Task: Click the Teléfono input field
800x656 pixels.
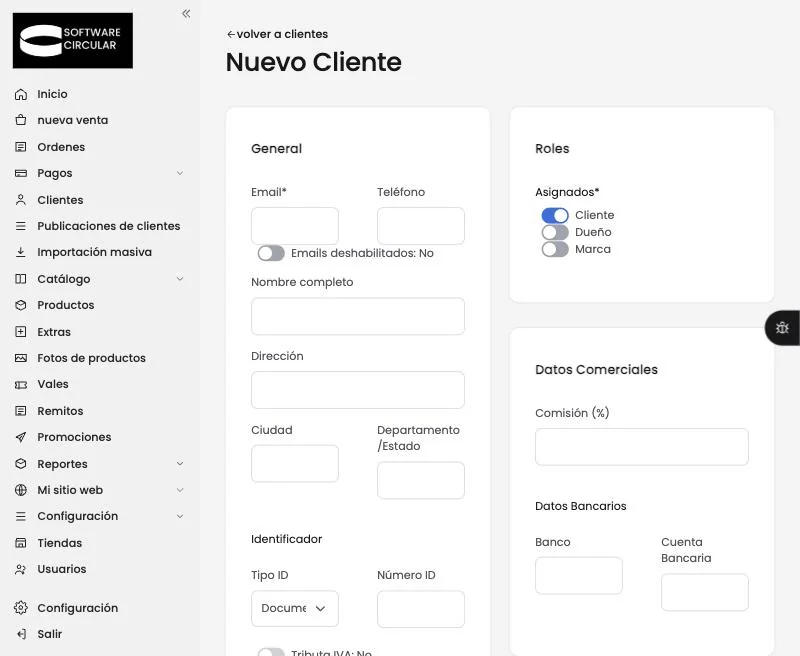Action: click(x=421, y=226)
